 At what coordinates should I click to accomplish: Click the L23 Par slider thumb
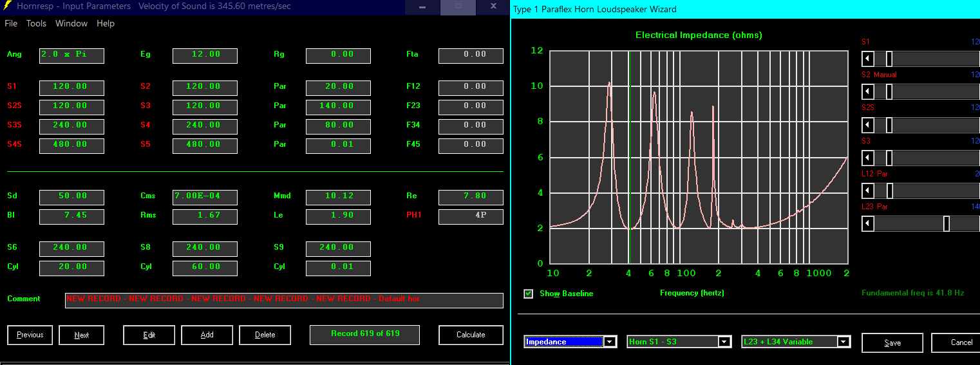coord(946,224)
